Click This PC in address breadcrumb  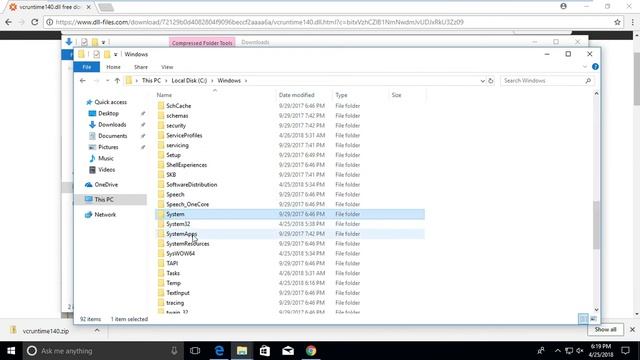(151, 81)
